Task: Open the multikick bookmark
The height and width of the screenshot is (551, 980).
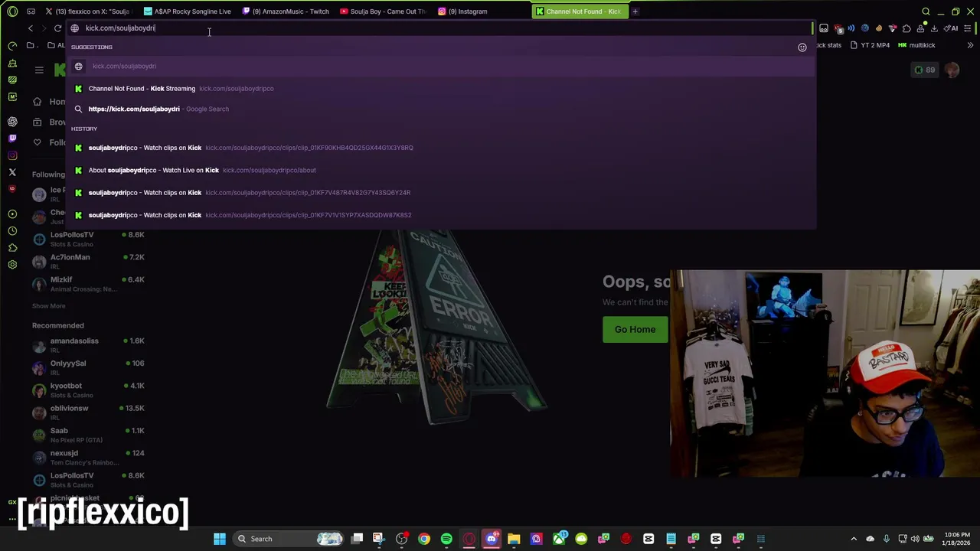Action: coord(916,45)
